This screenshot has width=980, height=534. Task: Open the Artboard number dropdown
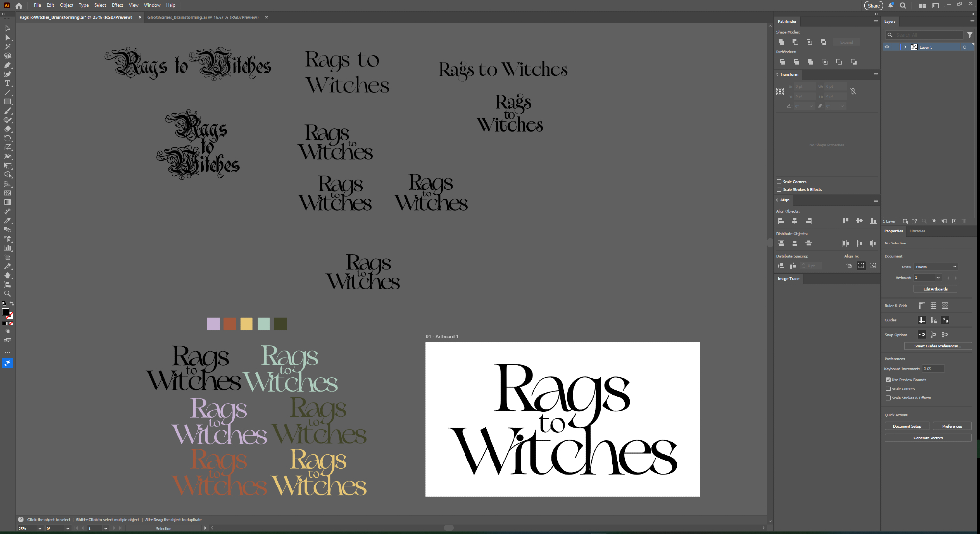[x=938, y=278]
